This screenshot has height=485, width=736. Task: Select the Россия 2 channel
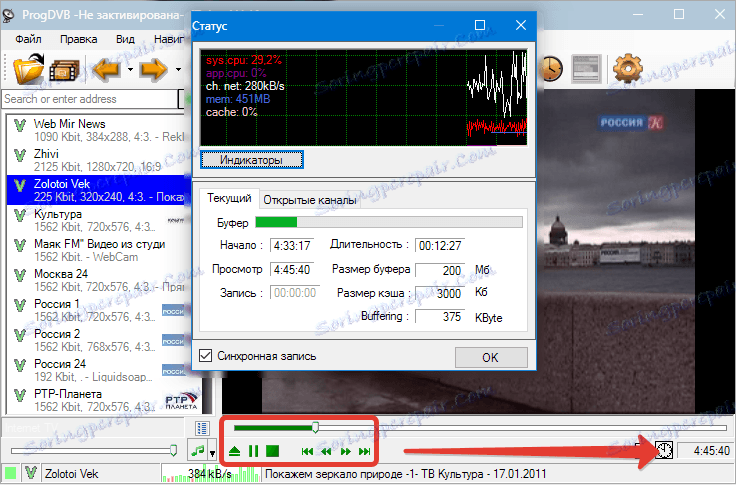[96, 340]
